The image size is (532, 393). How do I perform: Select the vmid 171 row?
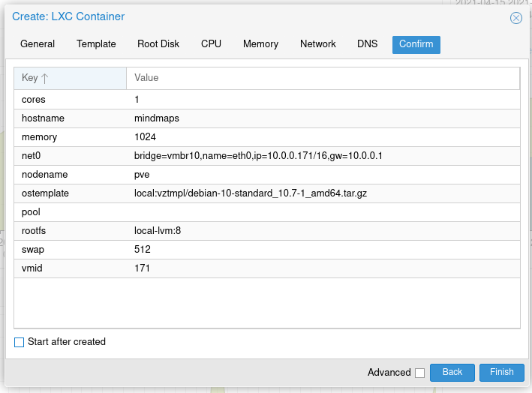coord(267,268)
